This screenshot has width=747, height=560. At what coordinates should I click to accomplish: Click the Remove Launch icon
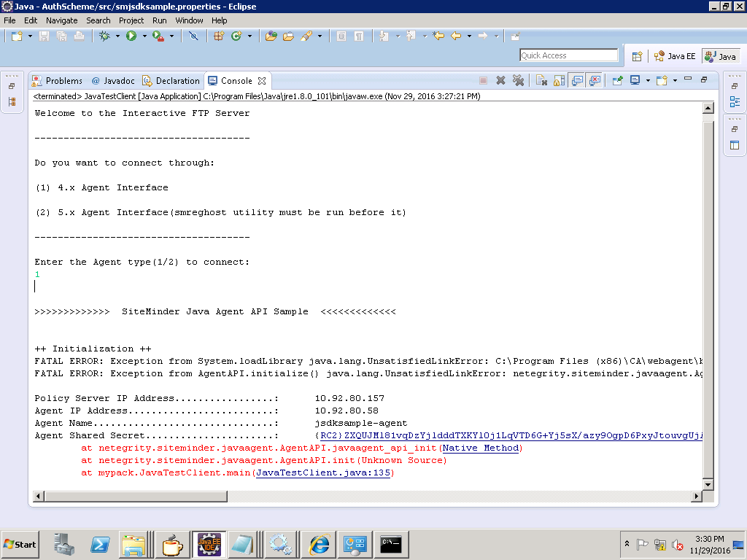500,80
